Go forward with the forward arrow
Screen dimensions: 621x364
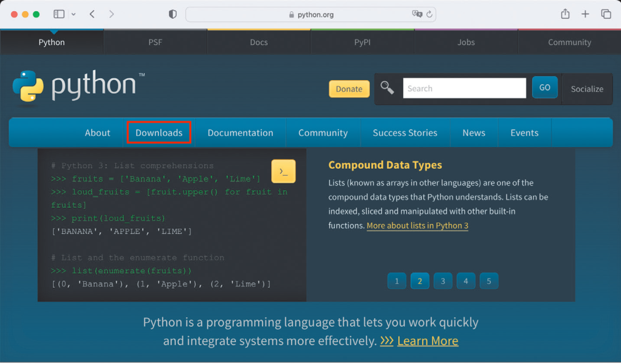pos(111,14)
